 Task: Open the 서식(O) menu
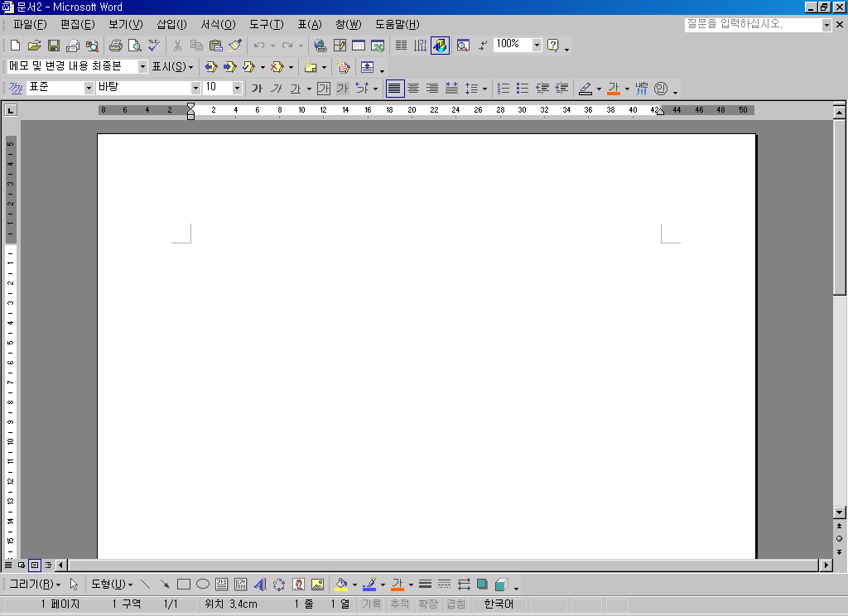pos(219,24)
